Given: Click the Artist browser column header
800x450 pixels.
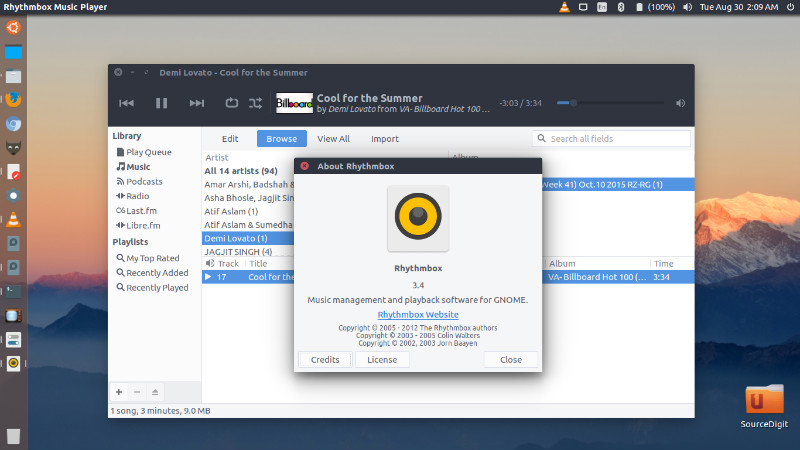Looking at the screenshot, I should pyautogui.click(x=217, y=158).
